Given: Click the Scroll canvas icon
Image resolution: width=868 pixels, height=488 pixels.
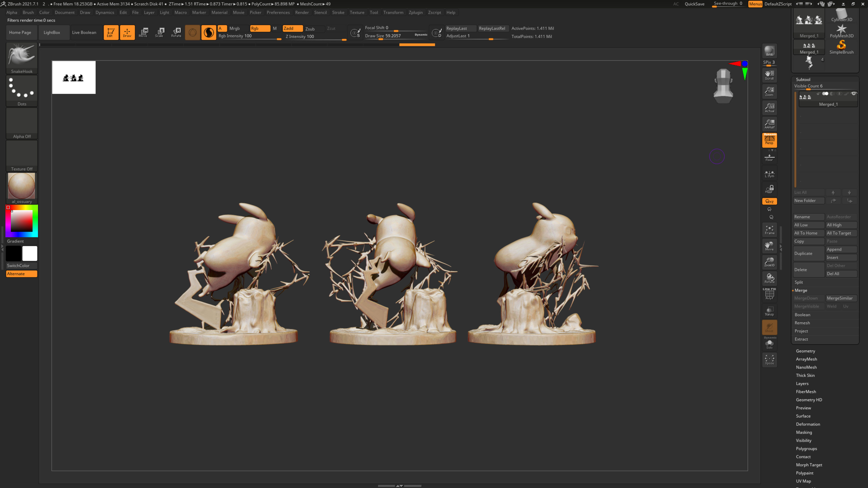Looking at the screenshot, I should pos(770,75).
